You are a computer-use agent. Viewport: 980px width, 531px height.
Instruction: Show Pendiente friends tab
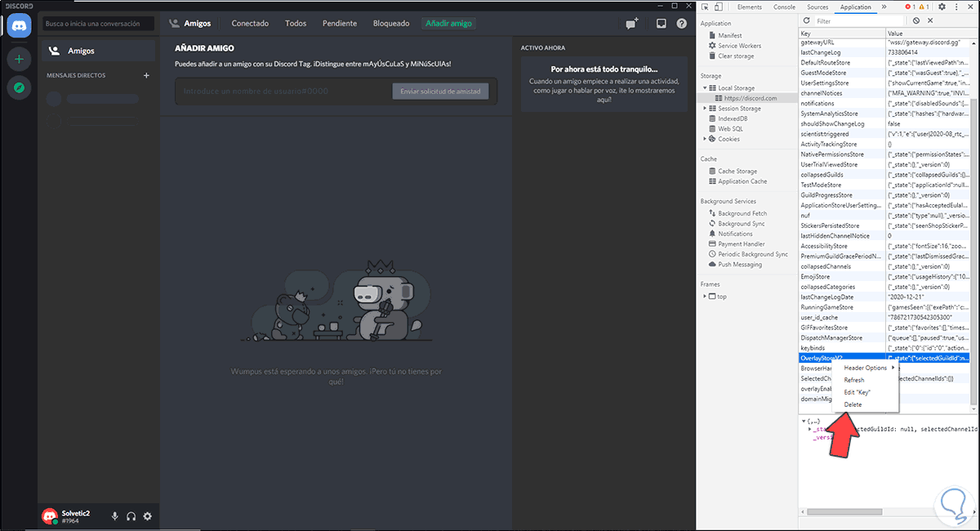click(x=340, y=24)
